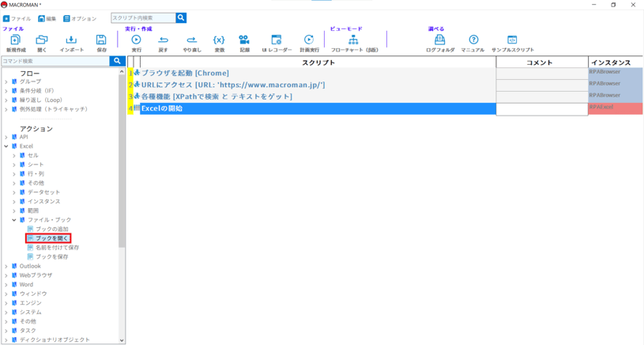Image resolution: width=644 pixels, height=345 pixels.
Task: Collapse the Excel tree node
Action: [x=6, y=146]
